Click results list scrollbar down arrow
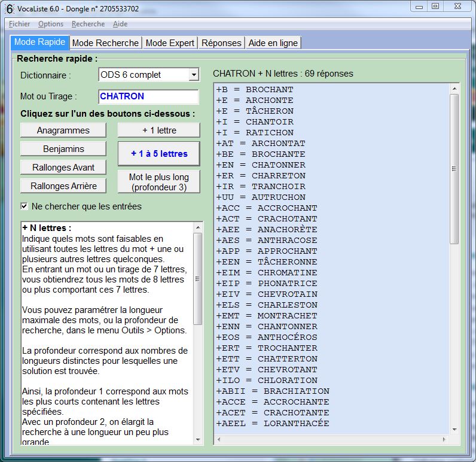 (454, 430)
